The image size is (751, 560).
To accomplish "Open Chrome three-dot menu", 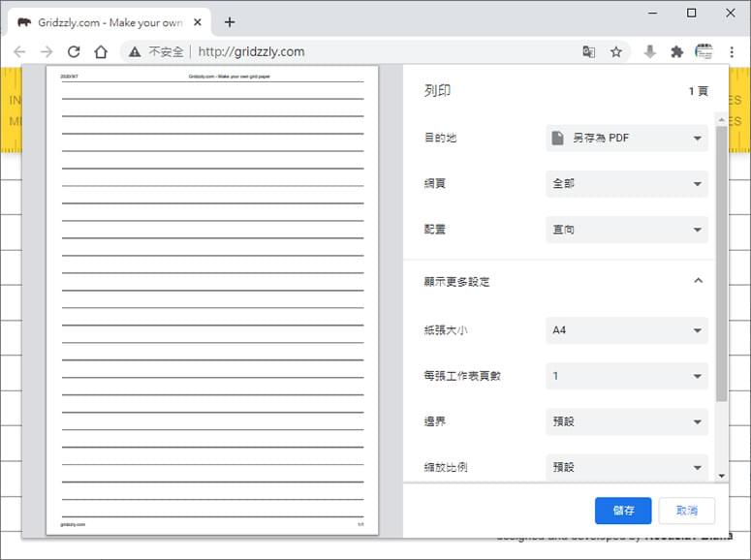I will (x=732, y=51).
